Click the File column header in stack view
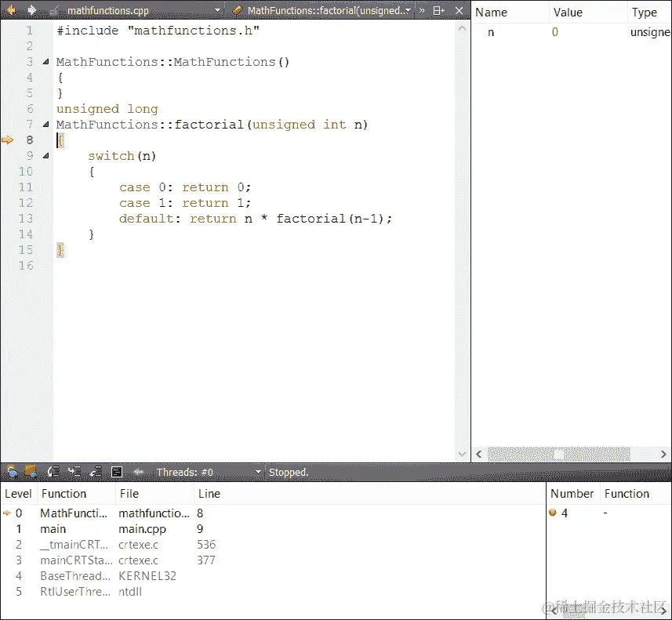Viewport: 672px width, 620px height. tap(129, 494)
